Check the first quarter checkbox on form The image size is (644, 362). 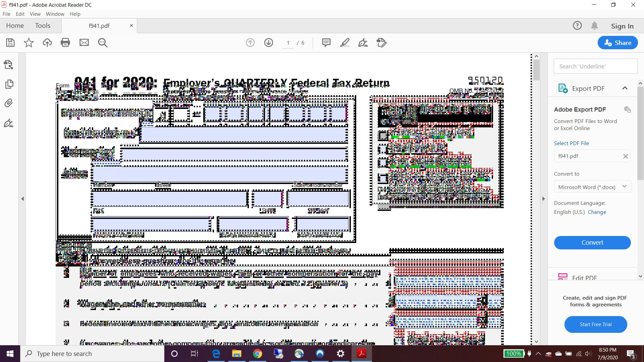pos(383,135)
